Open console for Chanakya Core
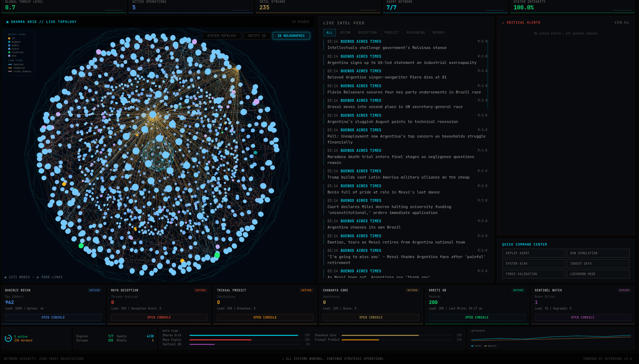Image resolution: width=639 pixels, height=364 pixels. tap(371, 317)
